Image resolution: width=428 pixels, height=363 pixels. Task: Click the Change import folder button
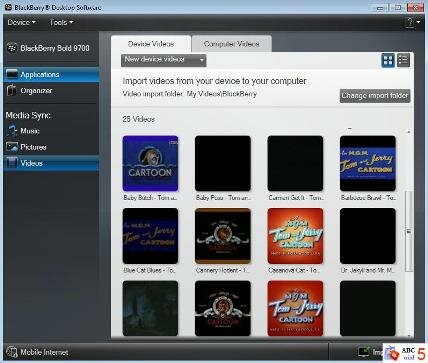click(375, 96)
